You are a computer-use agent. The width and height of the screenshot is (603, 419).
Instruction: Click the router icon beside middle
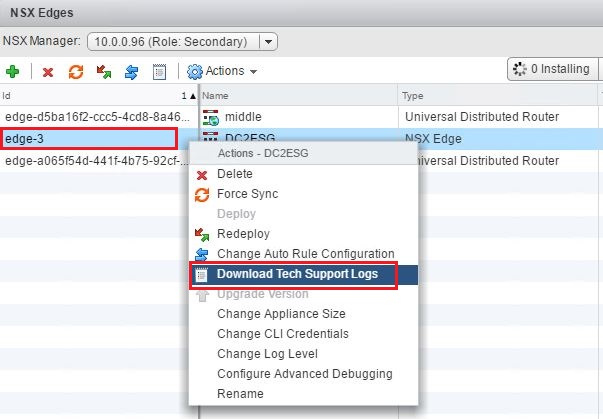point(211,117)
